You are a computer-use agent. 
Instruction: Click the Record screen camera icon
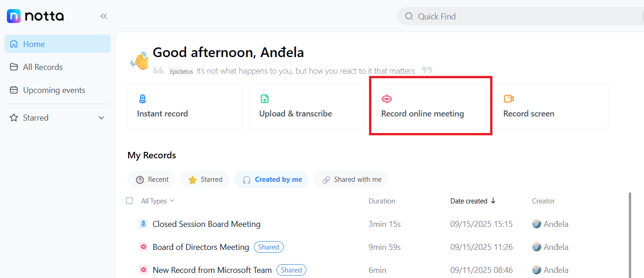pos(509,98)
